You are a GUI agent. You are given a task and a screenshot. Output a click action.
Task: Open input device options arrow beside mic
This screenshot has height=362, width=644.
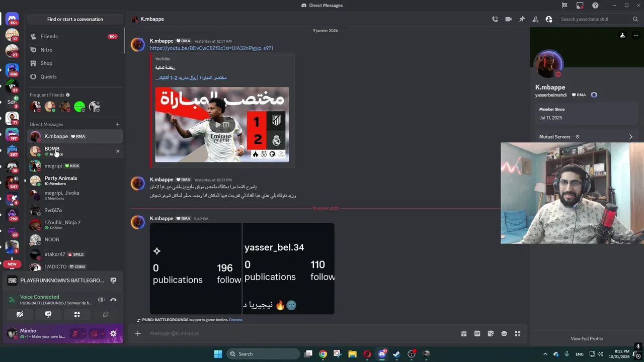coord(83,333)
